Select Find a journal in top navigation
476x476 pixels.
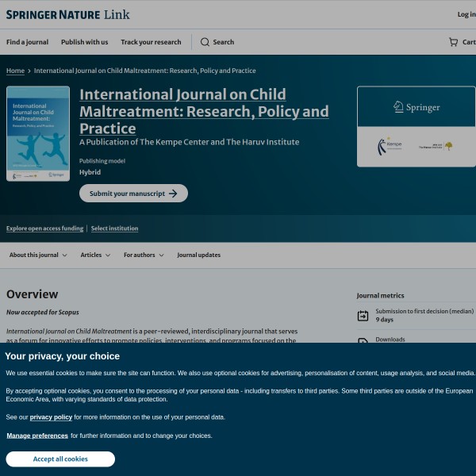[x=27, y=42]
